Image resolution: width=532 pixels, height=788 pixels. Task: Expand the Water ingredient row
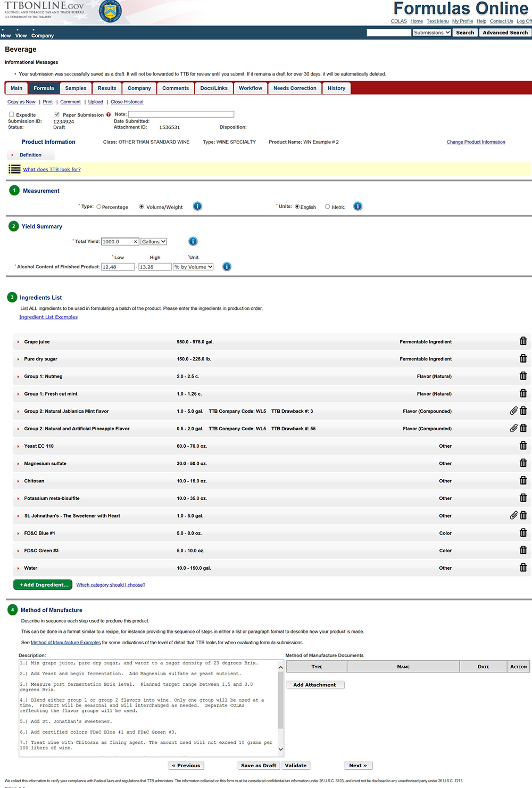coord(18,568)
